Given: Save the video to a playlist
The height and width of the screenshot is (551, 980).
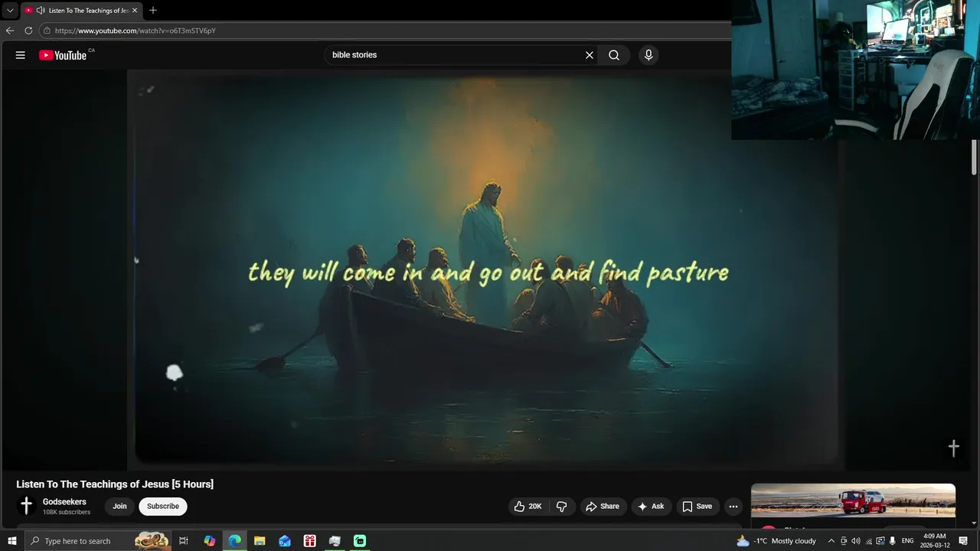Looking at the screenshot, I should tap(697, 507).
